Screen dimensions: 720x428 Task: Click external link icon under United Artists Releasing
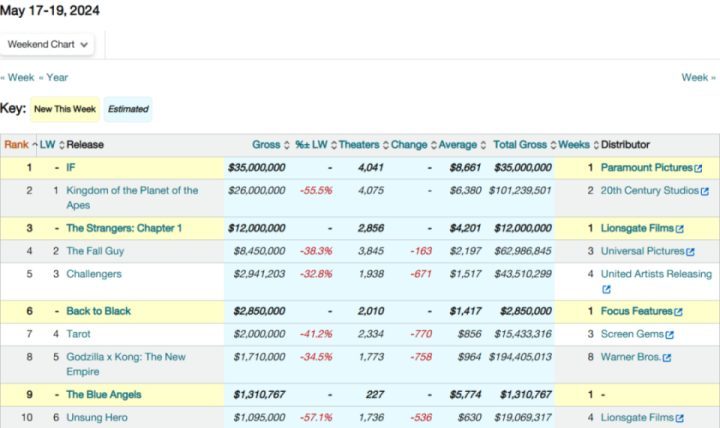pyautogui.click(x=606, y=289)
